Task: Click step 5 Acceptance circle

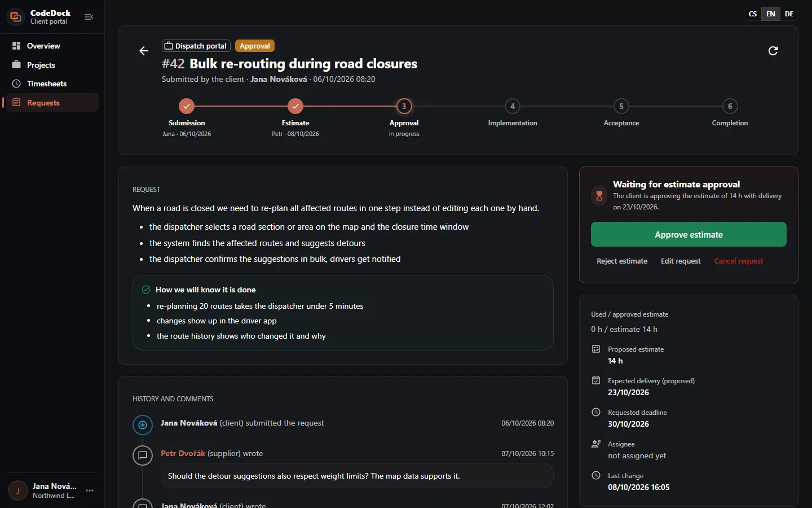Action: (621, 106)
